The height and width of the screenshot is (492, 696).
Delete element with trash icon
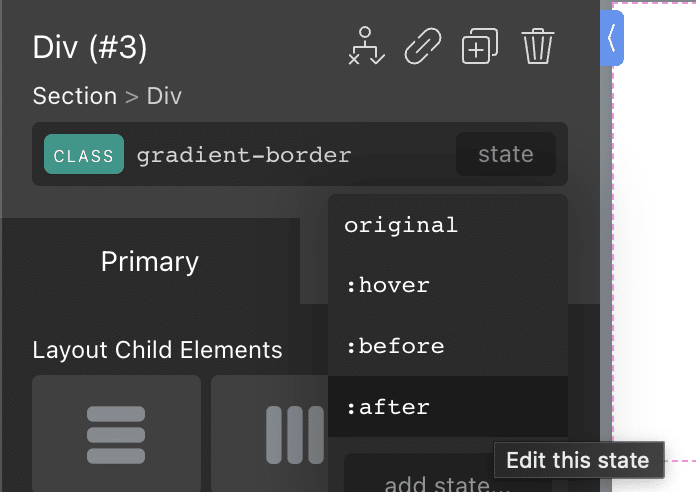point(538,46)
